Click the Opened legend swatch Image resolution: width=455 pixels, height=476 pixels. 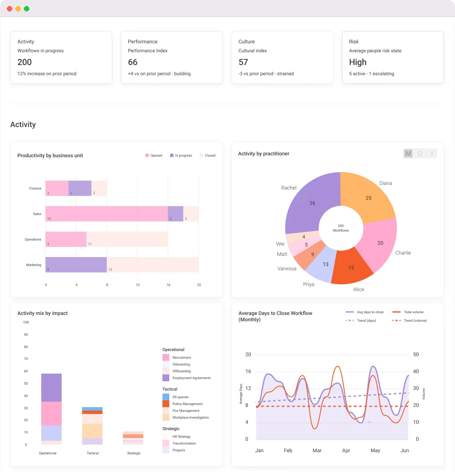pyautogui.click(x=147, y=156)
